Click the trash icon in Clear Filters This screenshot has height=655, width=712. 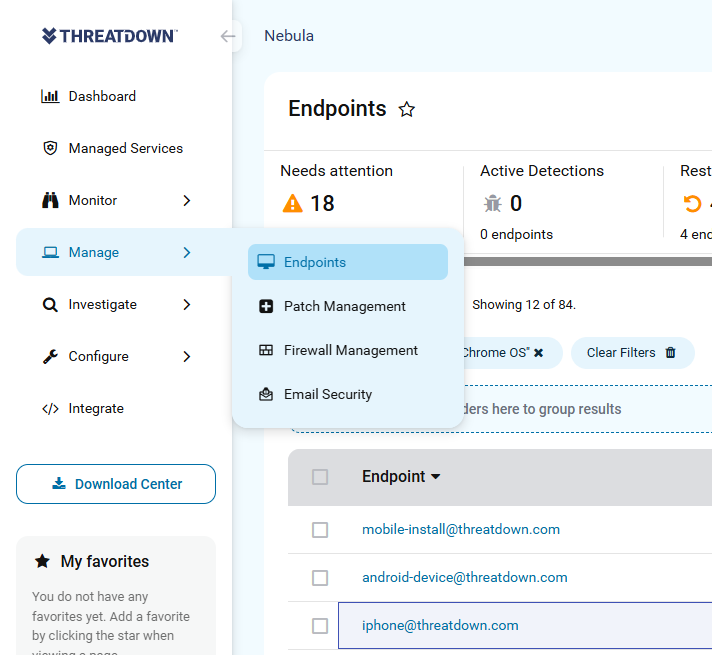pyautogui.click(x=670, y=352)
